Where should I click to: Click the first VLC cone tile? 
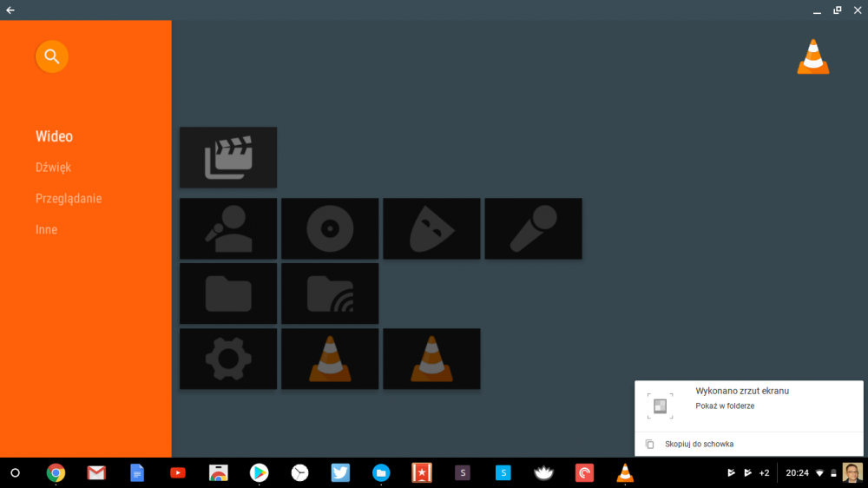[x=330, y=359]
